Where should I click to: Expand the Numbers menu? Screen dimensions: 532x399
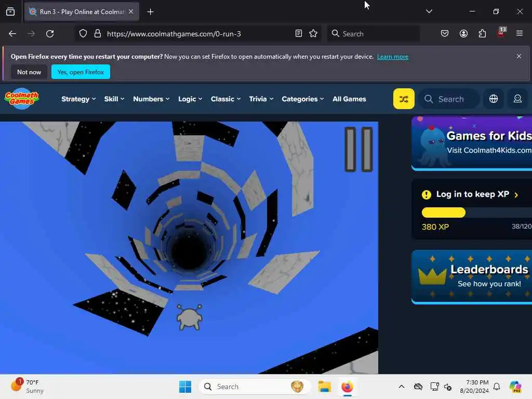tap(151, 99)
